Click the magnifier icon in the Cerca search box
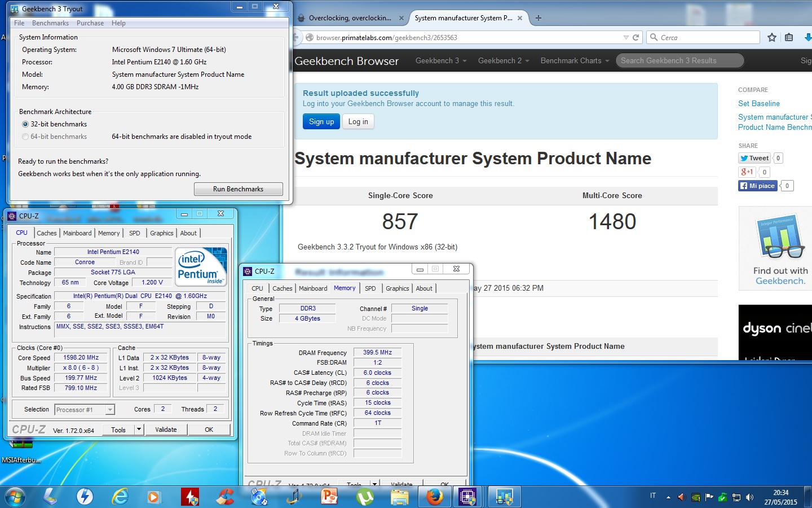 [654, 37]
